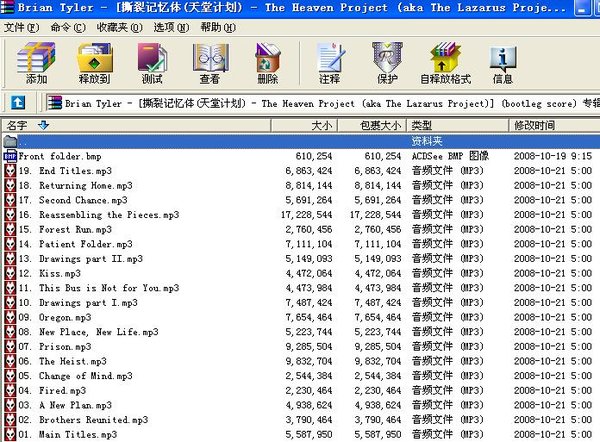Sort by 包裹大小 column header
Screen dimensions: 600x442
[x=372, y=126]
